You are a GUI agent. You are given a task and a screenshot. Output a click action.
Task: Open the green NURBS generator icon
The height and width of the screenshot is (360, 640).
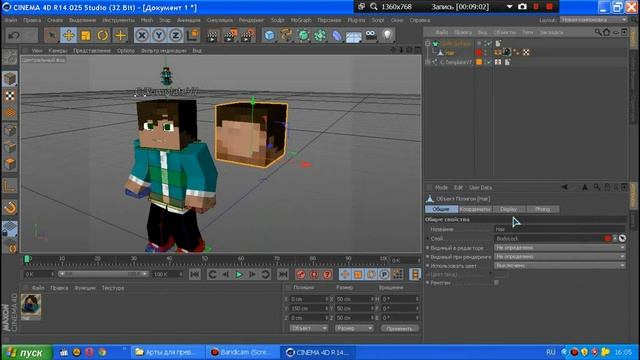point(303,36)
